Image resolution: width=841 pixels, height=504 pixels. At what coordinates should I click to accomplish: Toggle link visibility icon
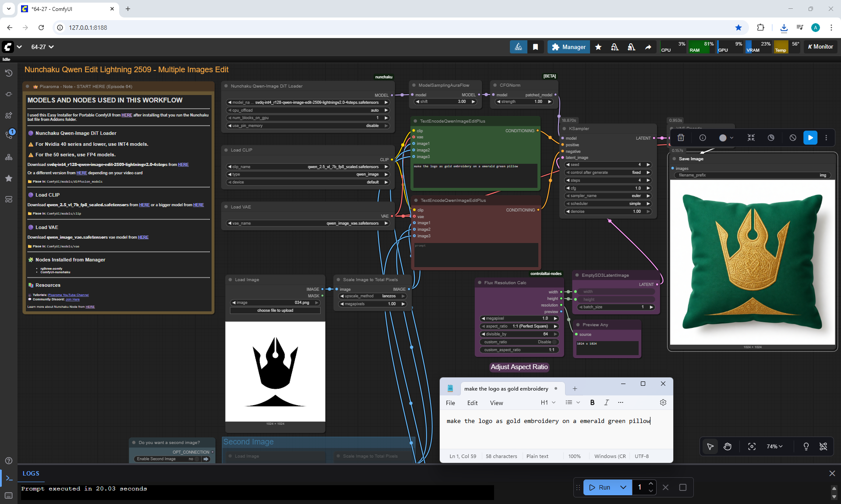coord(823,446)
